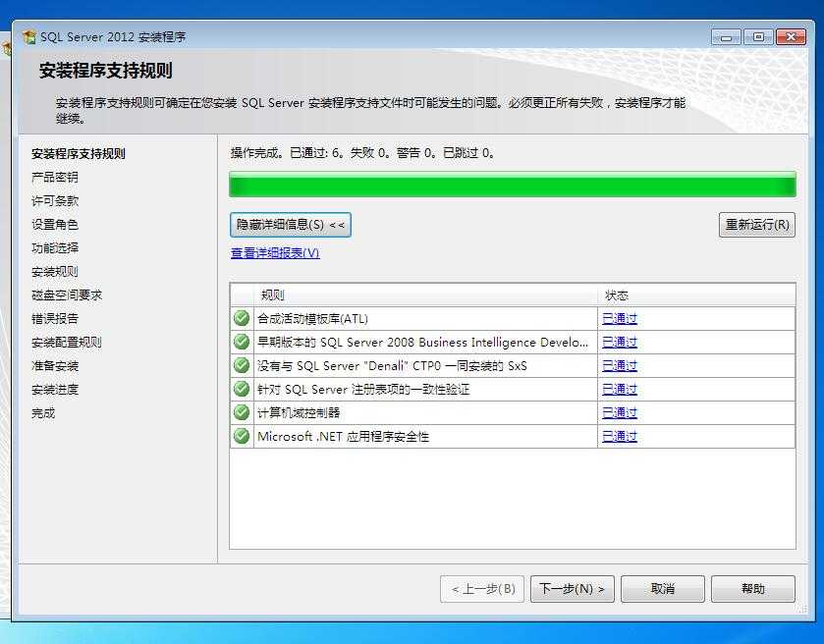Click status summary text 操作完成。已通过: 6

[x=287, y=153]
